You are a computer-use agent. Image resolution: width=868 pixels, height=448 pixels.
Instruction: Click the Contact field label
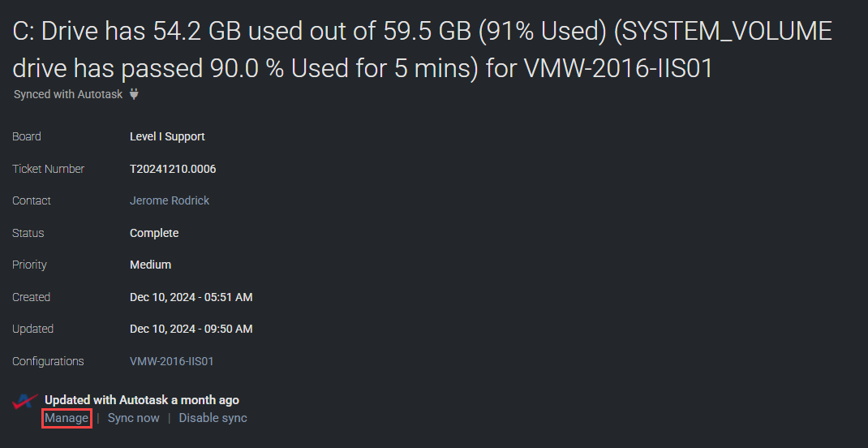click(x=32, y=200)
